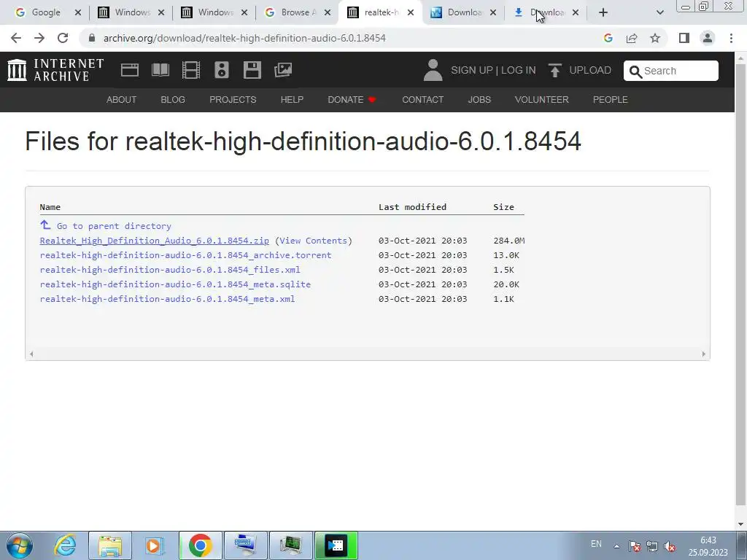Show hidden system tray icons
Viewport: 747px width, 560px height.
616,546
